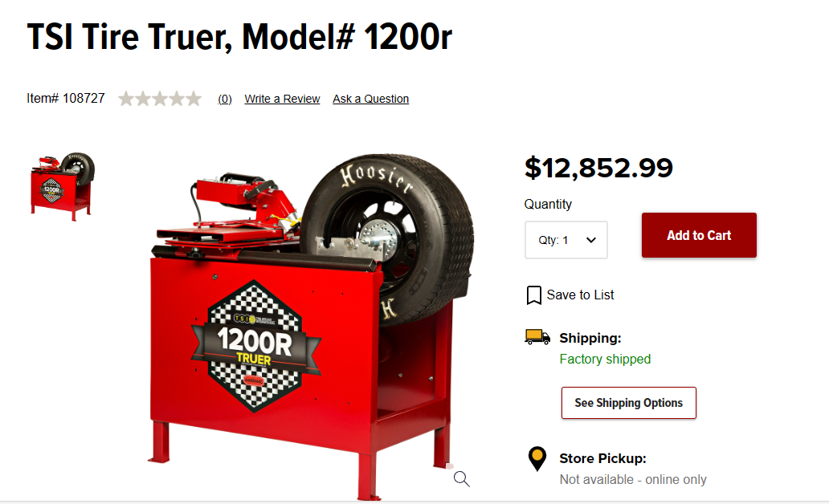Click the store pickup location pin icon
Screen dimensions: 829x504
(x=537, y=458)
